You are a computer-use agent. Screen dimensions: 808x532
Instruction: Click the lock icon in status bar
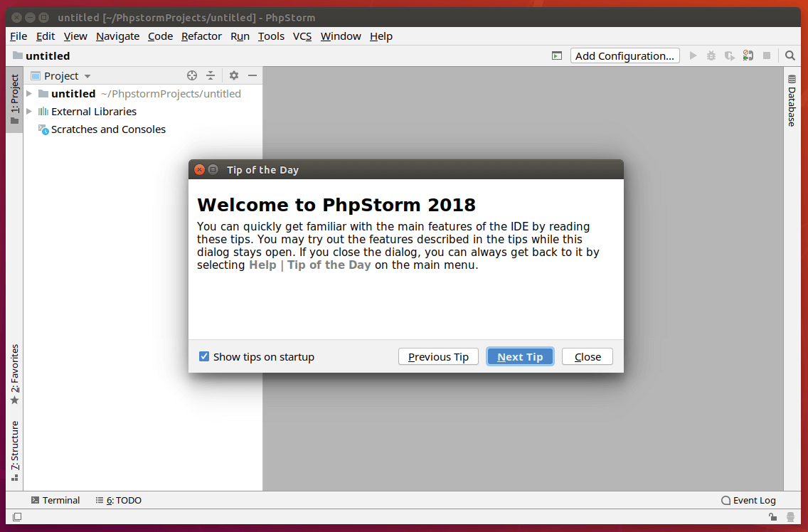[772, 517]
